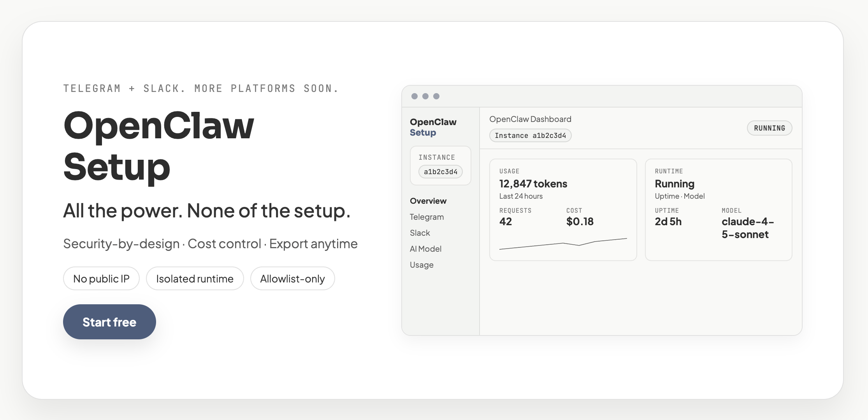Toggle the Allowlist-only pill
This screenshot has height=420, width=868.
pos(292,278)
